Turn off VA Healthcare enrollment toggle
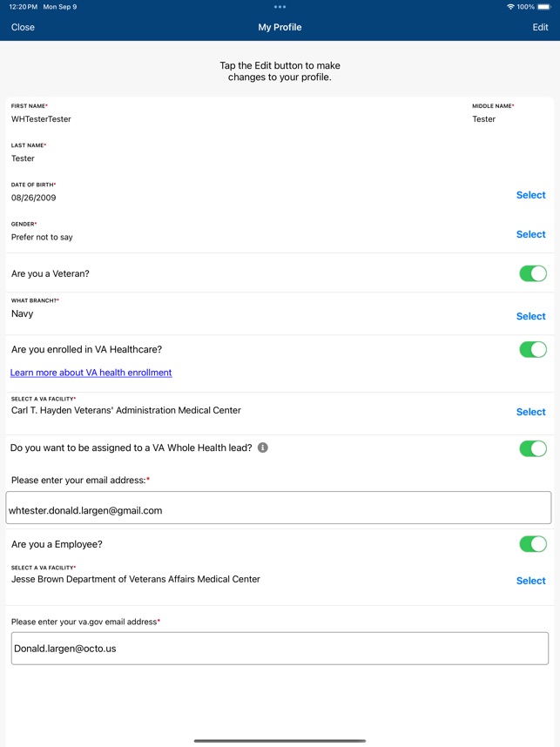Image resolution: width=560 pixels, height=747 pixels. (532, 348)
